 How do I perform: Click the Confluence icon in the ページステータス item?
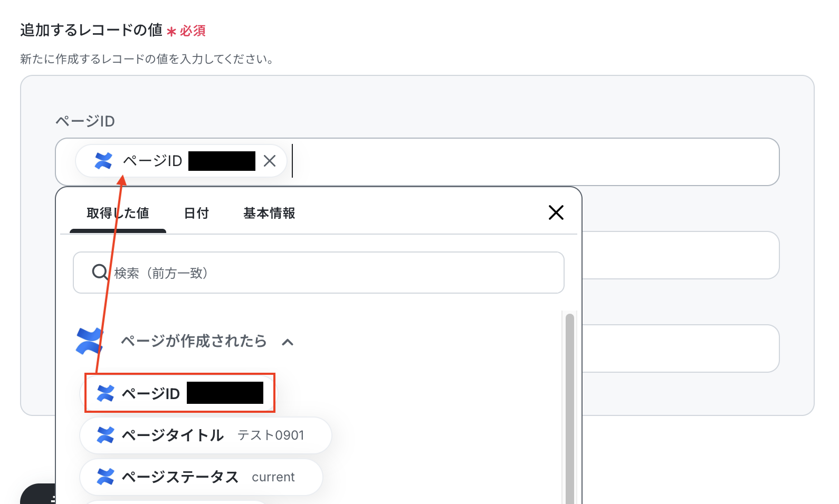coord(106,477)
